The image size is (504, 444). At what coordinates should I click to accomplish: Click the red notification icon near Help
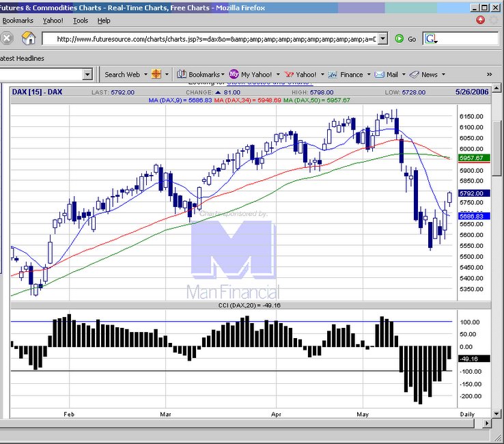click(480, 20)
